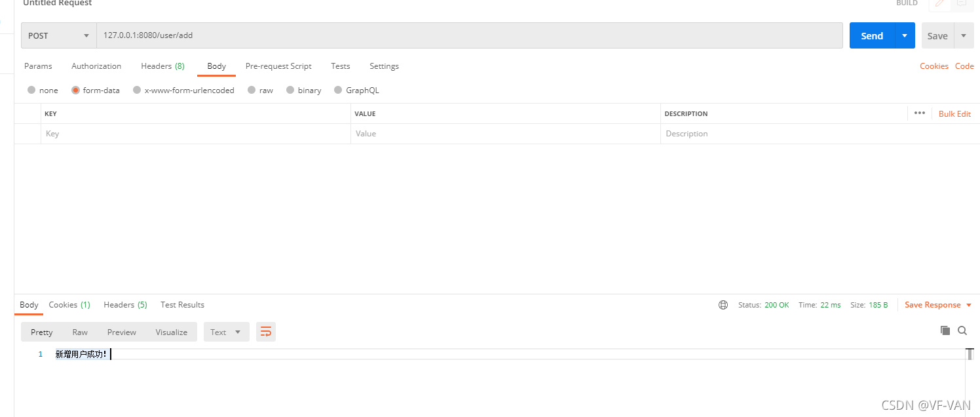Switch response view to Pretty
Viewport: 980px width, 417px height.
pos(41,332)
